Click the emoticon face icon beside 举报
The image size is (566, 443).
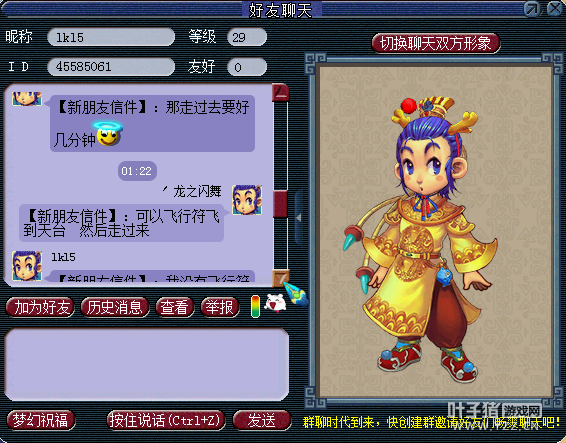tap(275, 303)
